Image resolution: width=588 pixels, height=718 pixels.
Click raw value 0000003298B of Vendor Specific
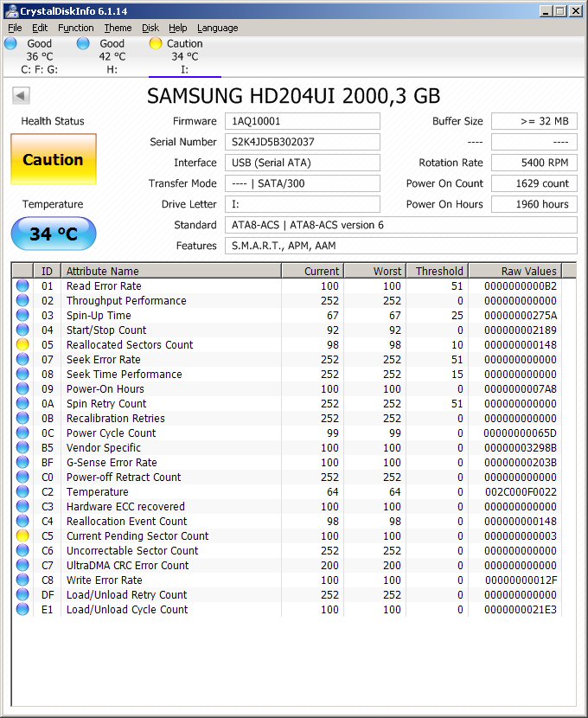coord(521,448)
